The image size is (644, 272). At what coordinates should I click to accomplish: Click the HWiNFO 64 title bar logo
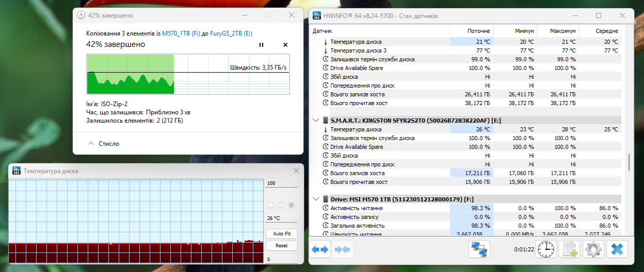coord(317,15)
